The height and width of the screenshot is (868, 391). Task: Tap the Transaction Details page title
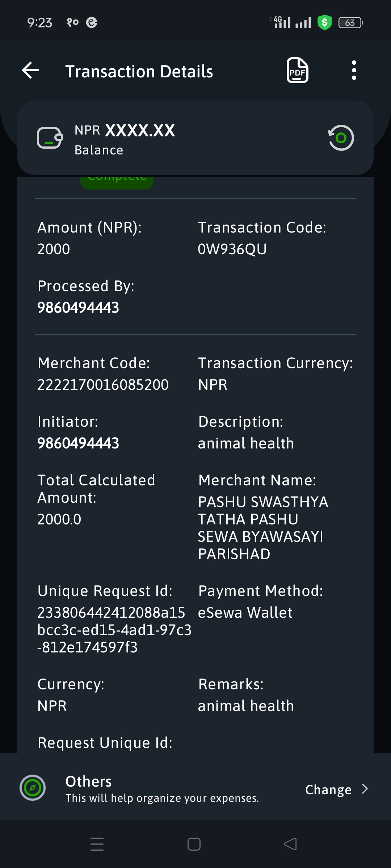pos(139,72)
